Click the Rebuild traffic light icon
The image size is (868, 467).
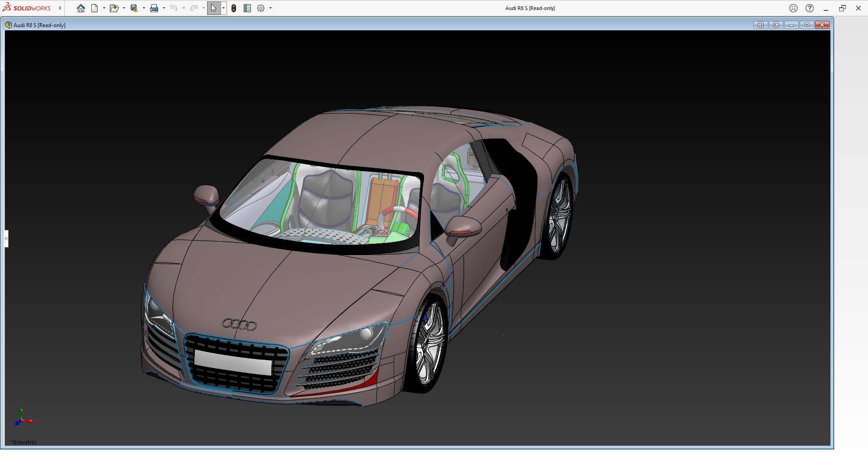234,8
